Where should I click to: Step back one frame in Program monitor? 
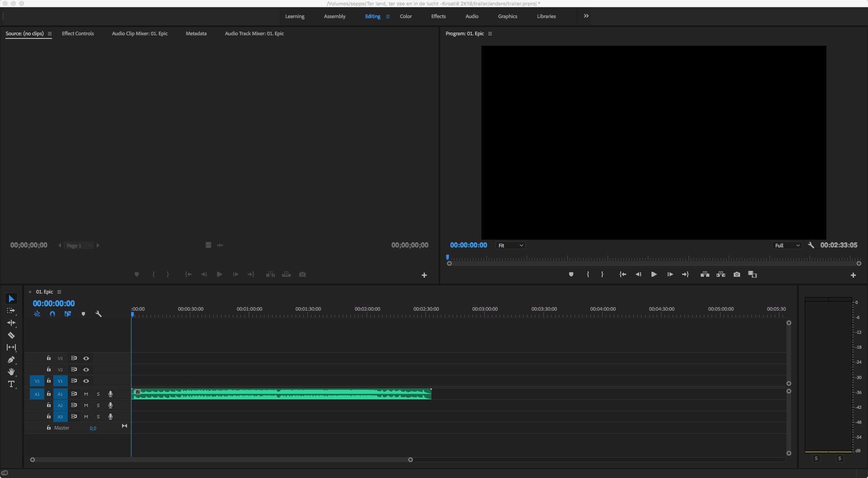(x=638, y=274)
